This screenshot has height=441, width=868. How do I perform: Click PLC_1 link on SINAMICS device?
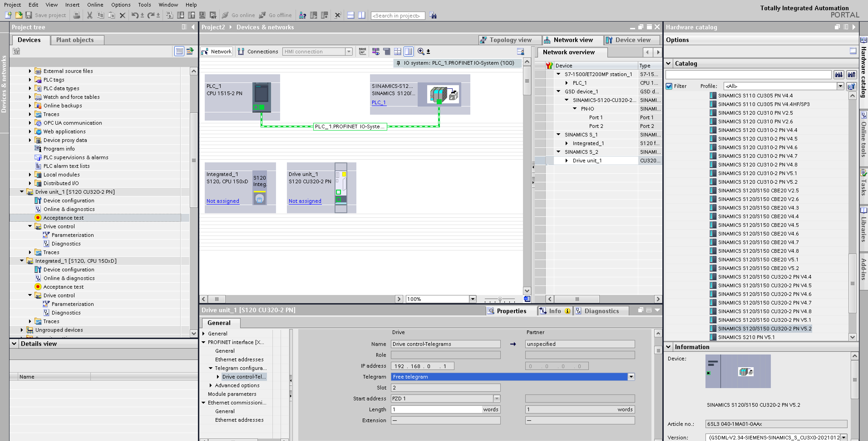point(378,102)
